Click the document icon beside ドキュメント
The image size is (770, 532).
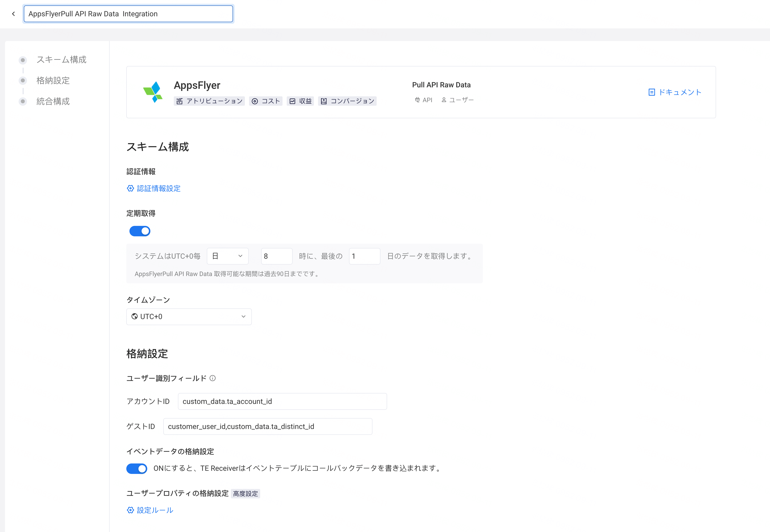pos(652,92)
